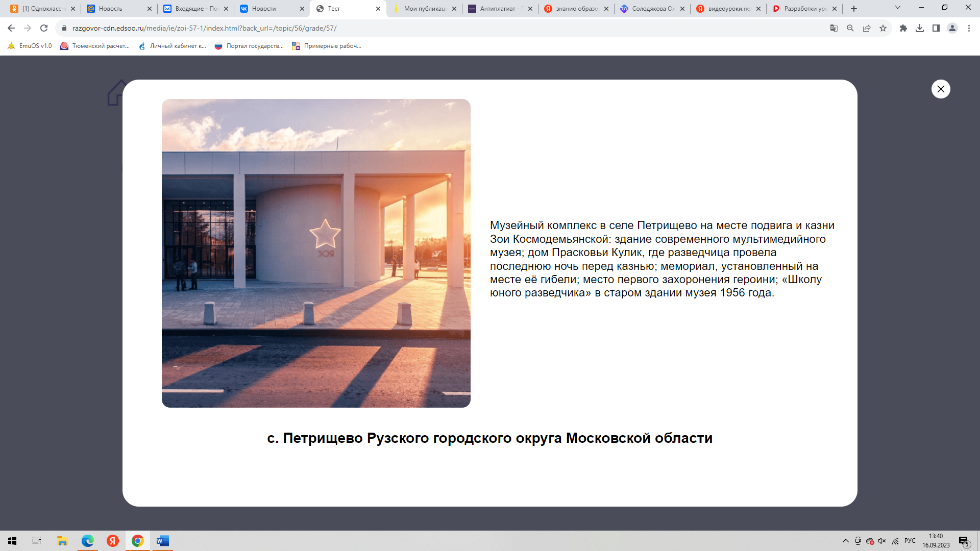Switch the РУС keyboard language
This screenshot has height=551, width=980.
[x=910, y=541]
